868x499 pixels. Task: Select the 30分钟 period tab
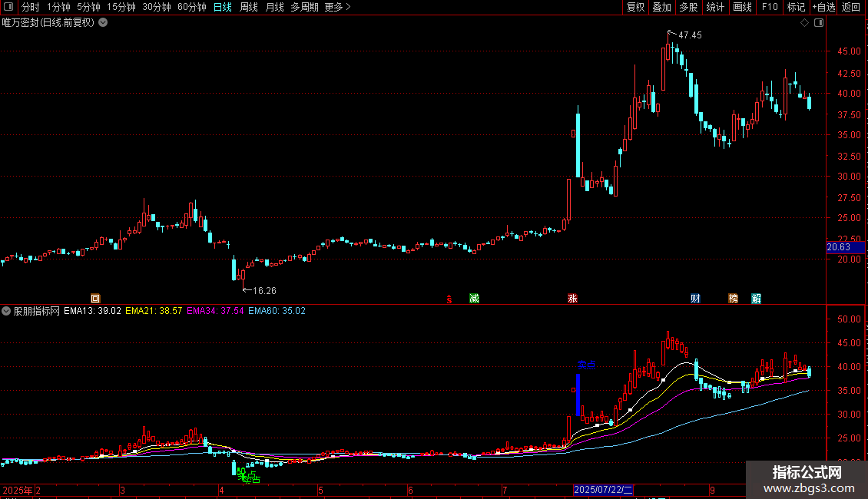point(157,7)
